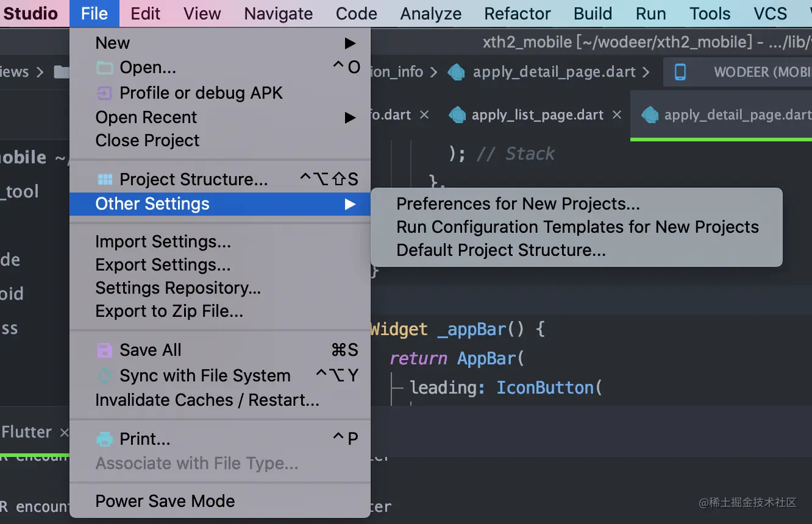Screen dimensions: 812x524
Task: Open the Refactor menu
Action: [517, 13]
